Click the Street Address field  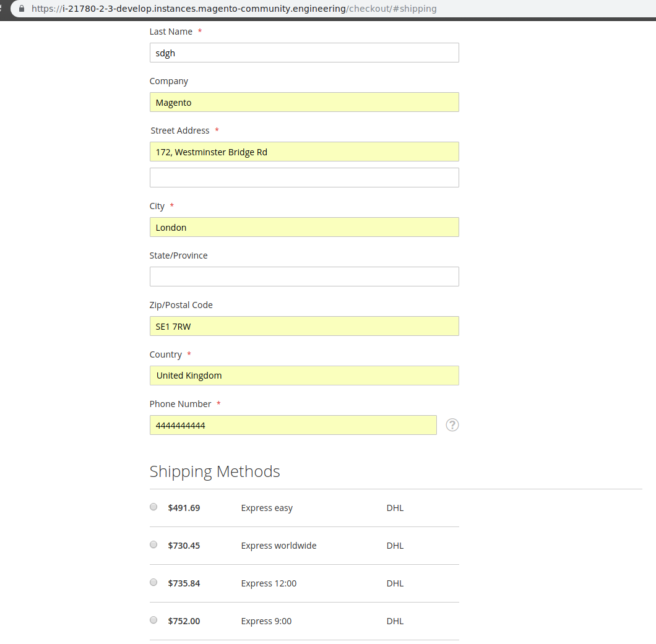[304, 152]
